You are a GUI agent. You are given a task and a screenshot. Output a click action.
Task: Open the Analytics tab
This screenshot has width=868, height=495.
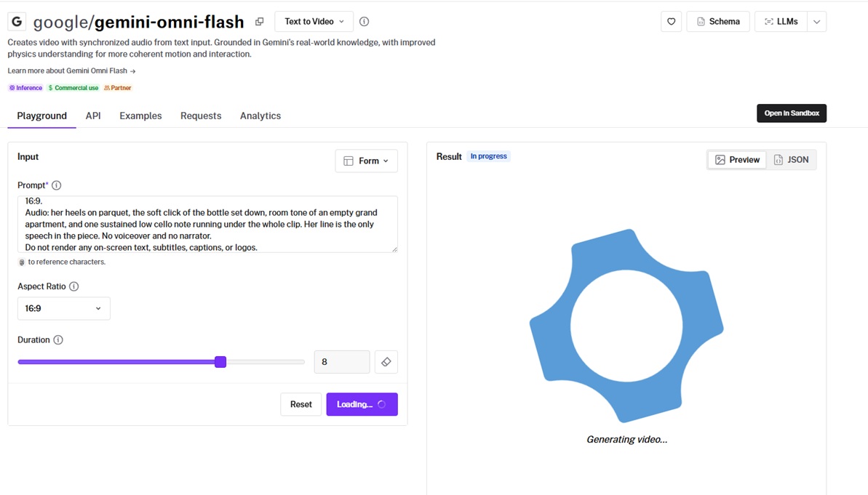click(x=260, y=116)
